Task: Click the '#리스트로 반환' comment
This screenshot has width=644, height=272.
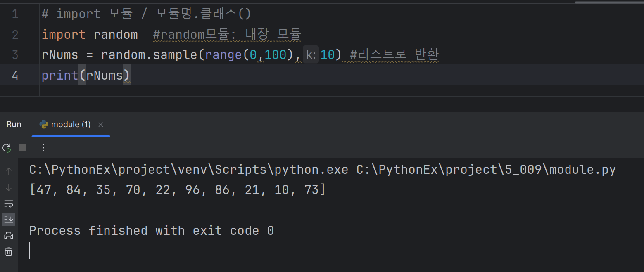Action: [x=394, y=54]
